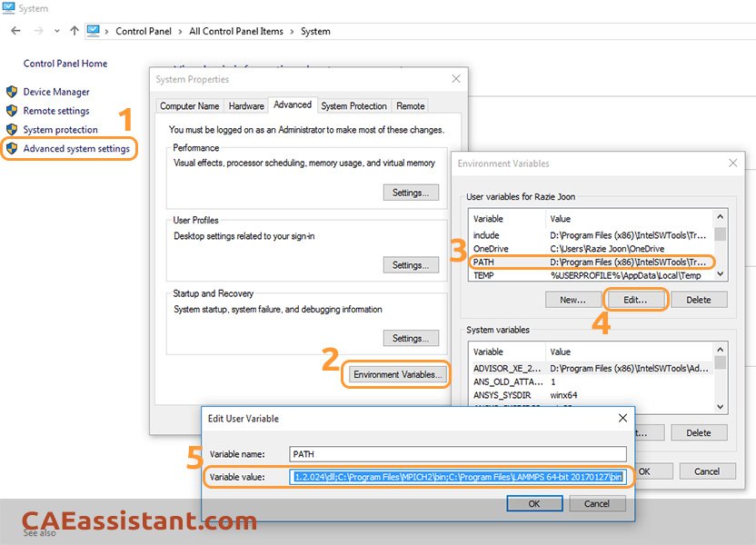Click Variable column header in system variables
Screen dimensions: 756x545
pyautogui.click(x=507, y=352)
